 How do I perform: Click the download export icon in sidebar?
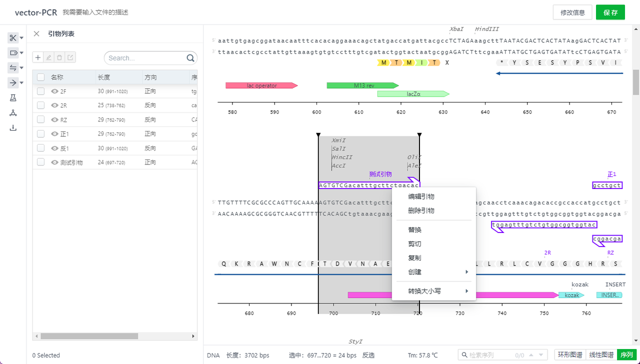coord(13,128)
